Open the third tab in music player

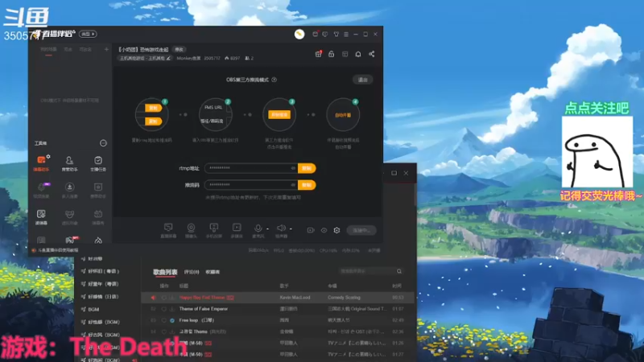[213, 272]
